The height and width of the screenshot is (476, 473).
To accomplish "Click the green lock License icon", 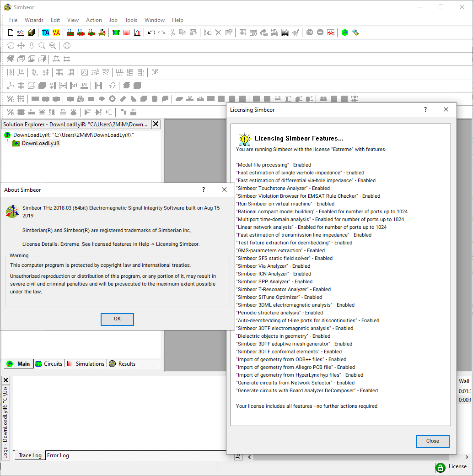I will point(440,467).
